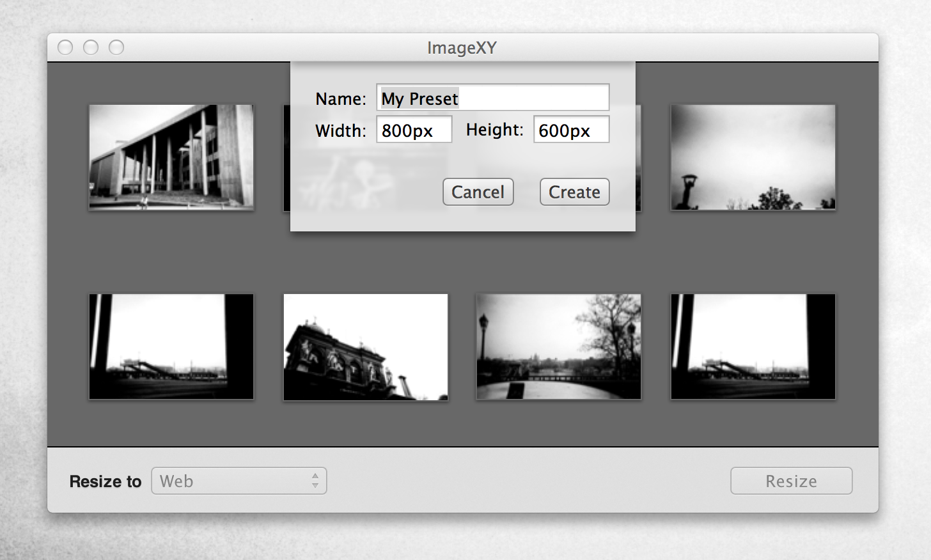Open the Web preset dropdown
This screenshot has width=931, height=560.
pyautogui.click(x=239, y=481)
